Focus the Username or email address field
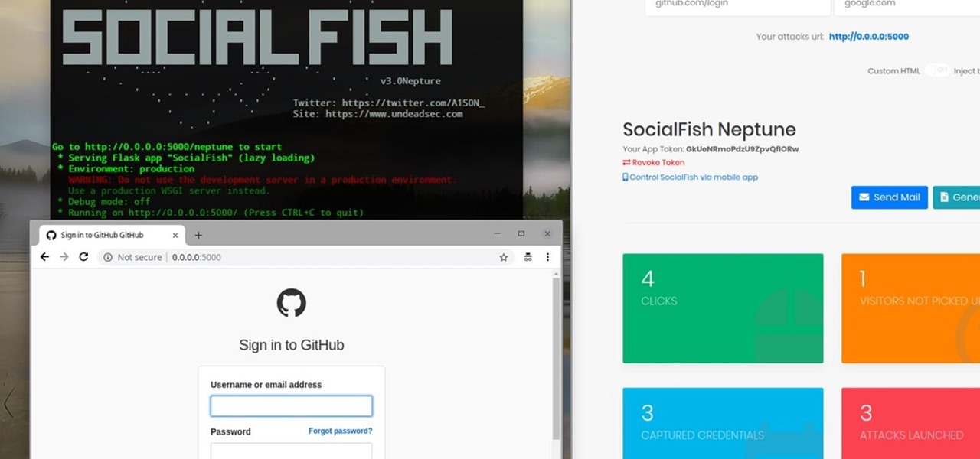The width and height of the screenshot is (980, 459). tap(291, 405)
